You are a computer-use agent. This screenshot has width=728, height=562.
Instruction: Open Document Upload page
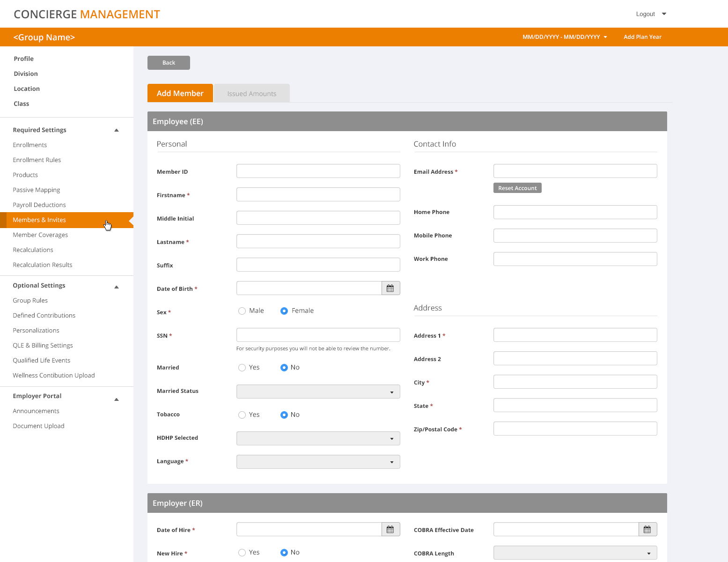38,426
